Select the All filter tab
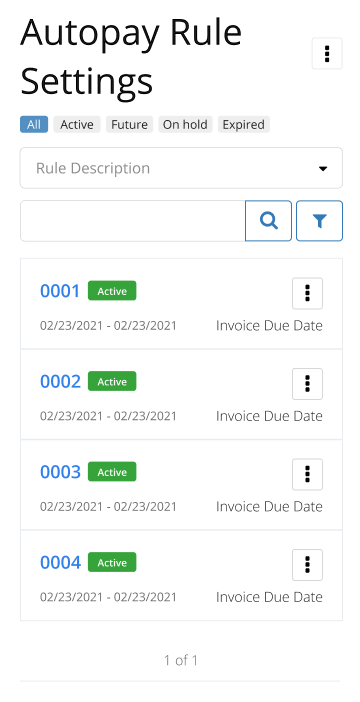This screenshot has height=702, width=360. click(34, 124)
